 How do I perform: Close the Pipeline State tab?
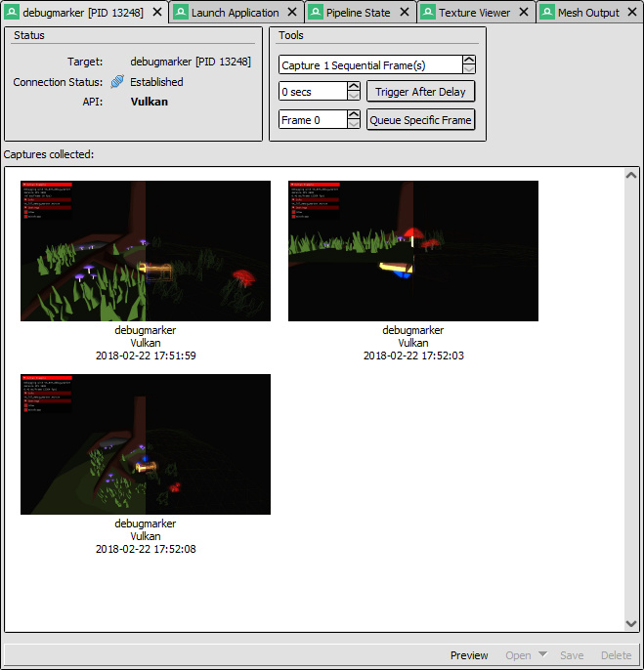click(x=405, y=12)
